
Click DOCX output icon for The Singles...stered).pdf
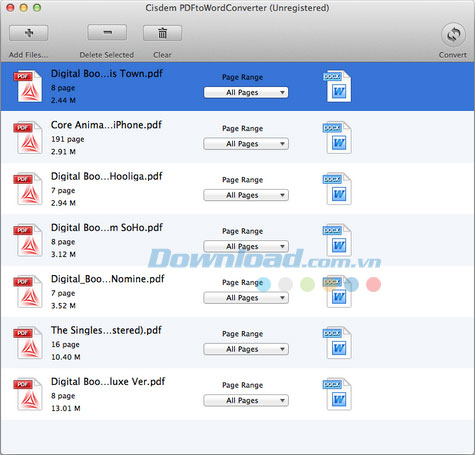click(337, 343)
